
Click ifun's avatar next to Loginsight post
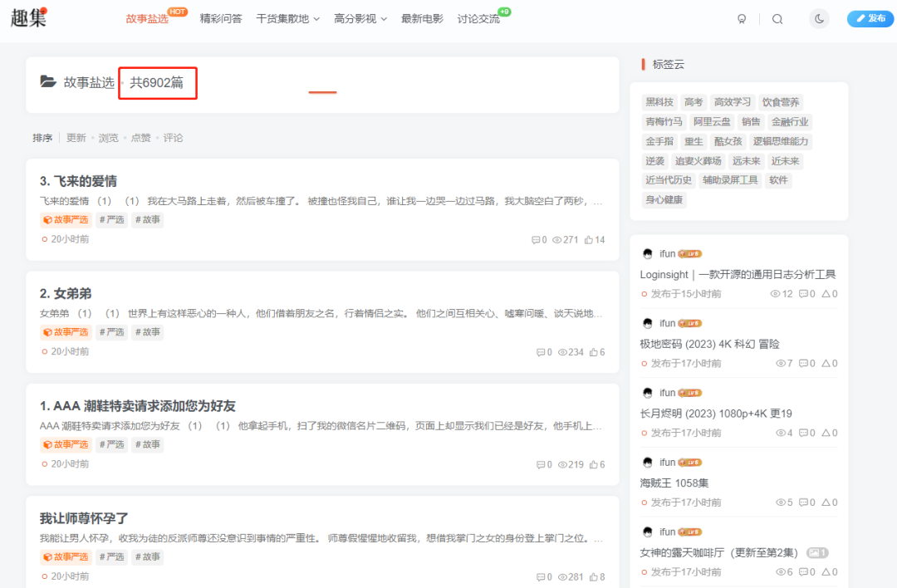[648, 253]
